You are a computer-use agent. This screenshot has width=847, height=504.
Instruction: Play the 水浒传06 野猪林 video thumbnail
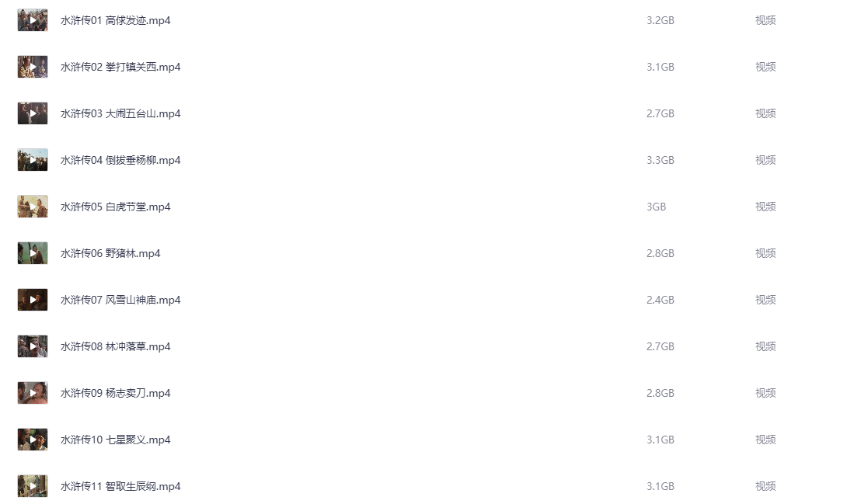click(33, 253)
